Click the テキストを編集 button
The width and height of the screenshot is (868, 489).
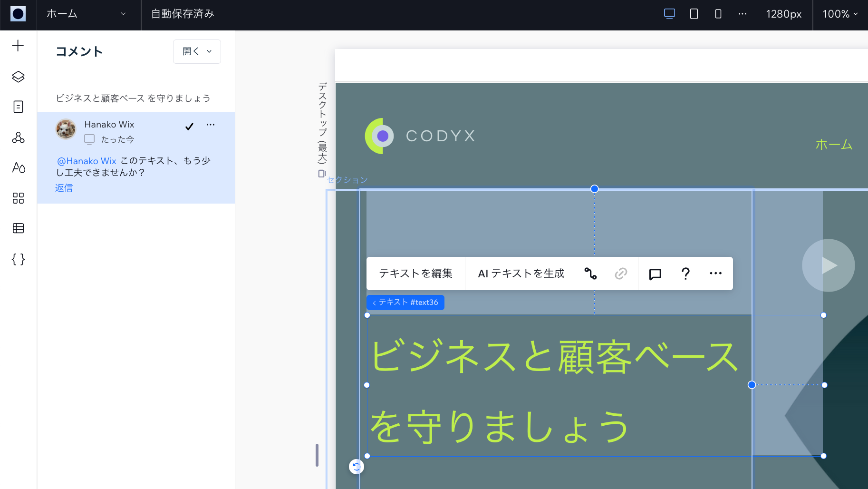(x=415, y=274)
